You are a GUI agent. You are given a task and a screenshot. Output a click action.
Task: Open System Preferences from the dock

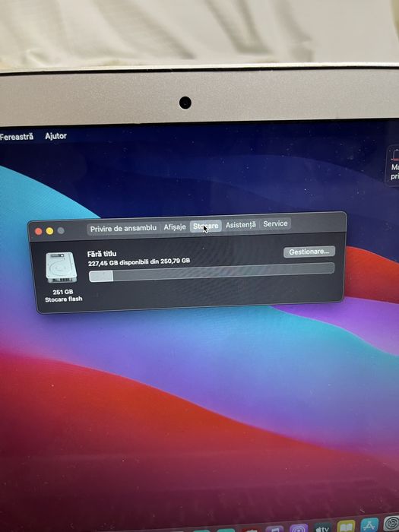391,523
